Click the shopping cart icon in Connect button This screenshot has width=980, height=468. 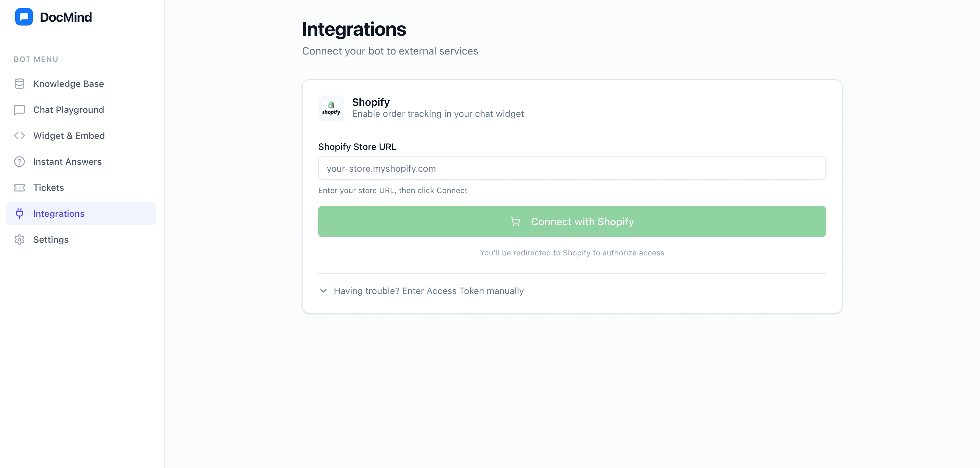click(515, 222)
